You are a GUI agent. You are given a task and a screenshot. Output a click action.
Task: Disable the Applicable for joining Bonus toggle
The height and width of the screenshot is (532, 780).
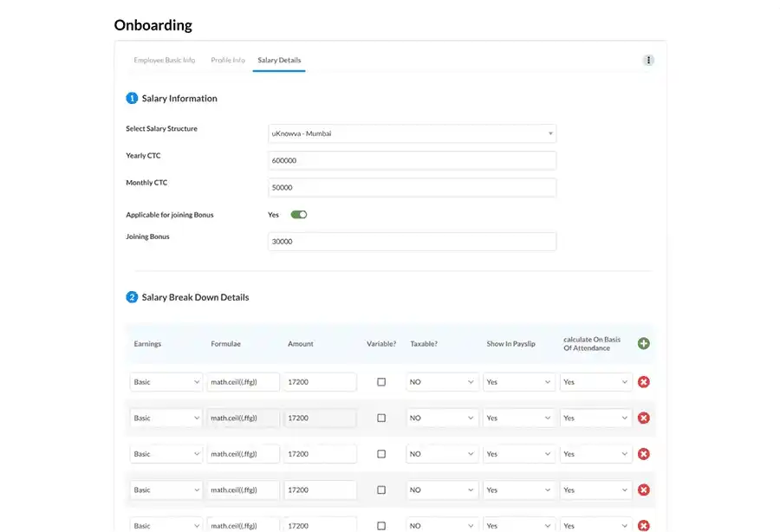click(x=299, y=214)
